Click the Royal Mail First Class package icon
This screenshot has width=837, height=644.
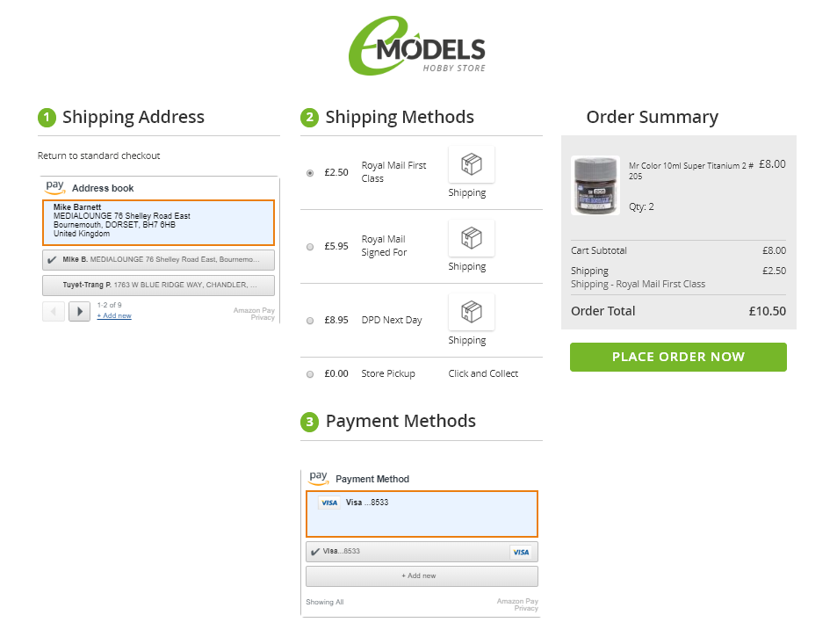click(x=472, y=164)
